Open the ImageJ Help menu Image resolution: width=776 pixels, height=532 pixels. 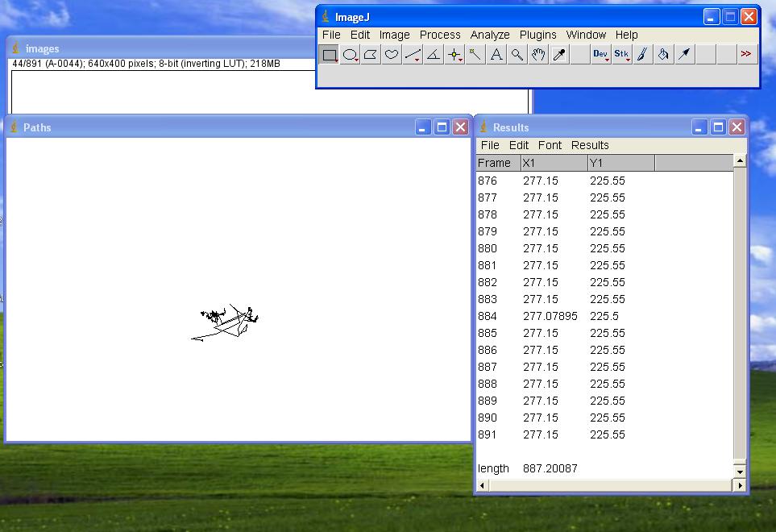coord(627,35)
